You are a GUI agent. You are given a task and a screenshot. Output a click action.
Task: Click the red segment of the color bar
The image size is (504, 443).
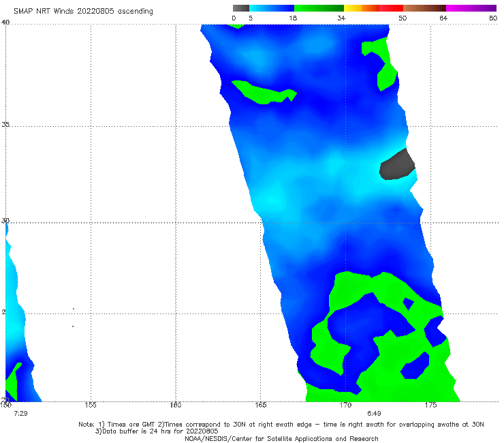[x=391, y=8]
